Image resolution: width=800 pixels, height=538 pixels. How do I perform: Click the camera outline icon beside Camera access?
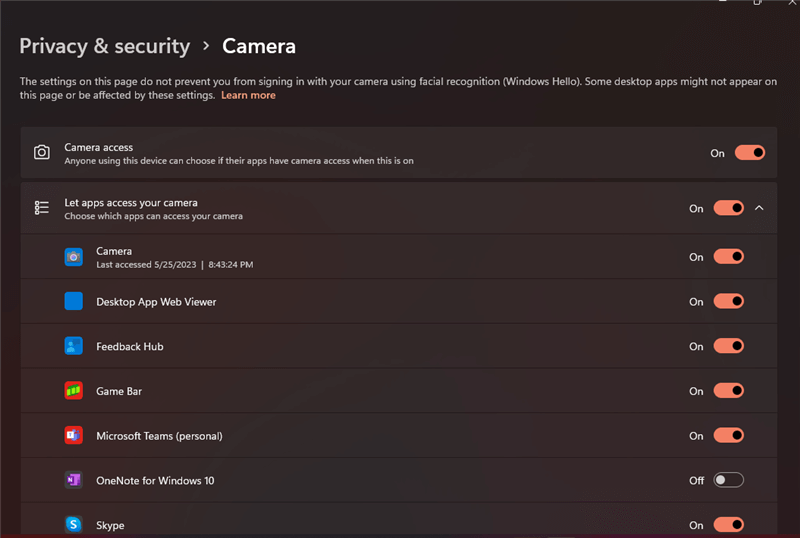pos(42,153)
